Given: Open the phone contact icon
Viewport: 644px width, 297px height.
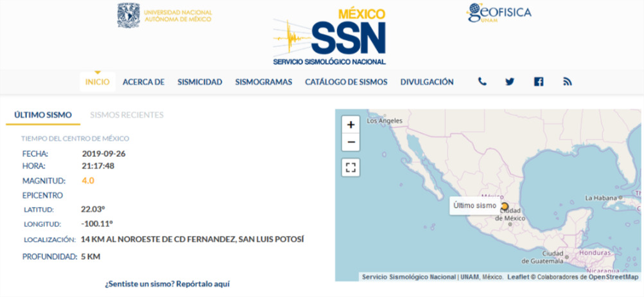Looking at the screenshot, I should (482, 82).
